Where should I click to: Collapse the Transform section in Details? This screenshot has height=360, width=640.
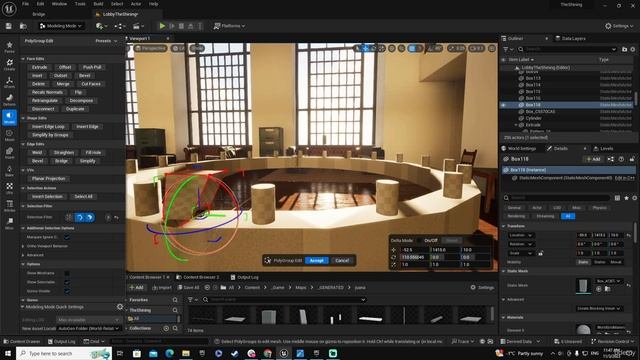point(504,226)
